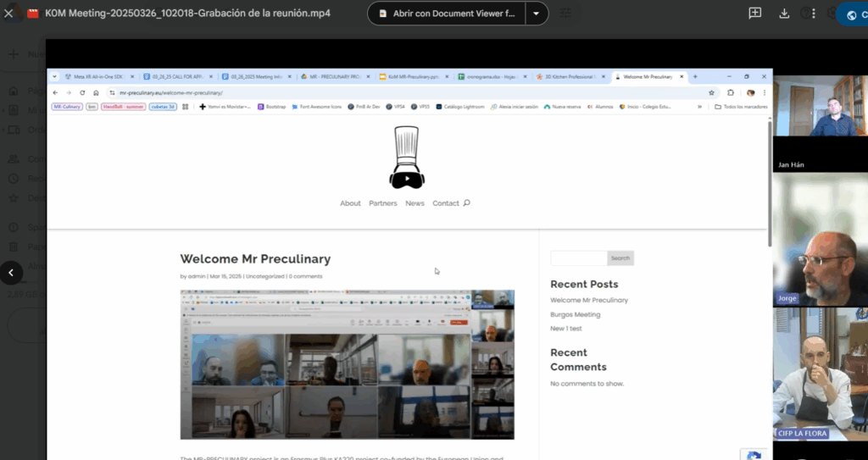Viewport: 868px width, 460px height.
Task: Switch to the Welcome Mr Preculinary tab
Action: pyautogui.click(x=647, y=77)
